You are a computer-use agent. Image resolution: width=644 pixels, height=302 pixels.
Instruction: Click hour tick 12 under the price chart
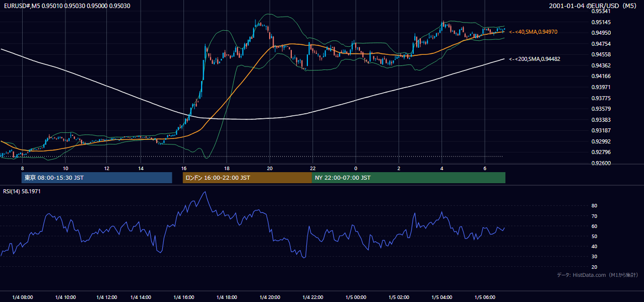[107, 168]
